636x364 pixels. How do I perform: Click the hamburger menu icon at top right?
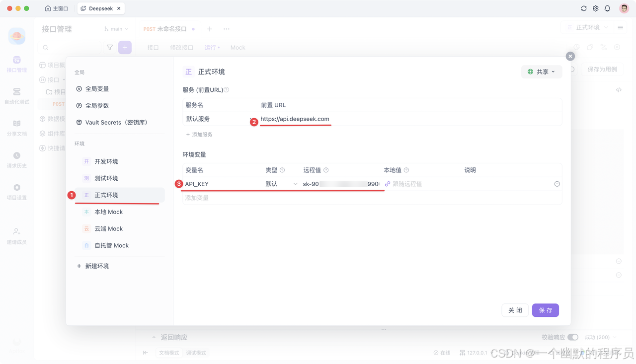pyautogui.click(x=621, y=27)
